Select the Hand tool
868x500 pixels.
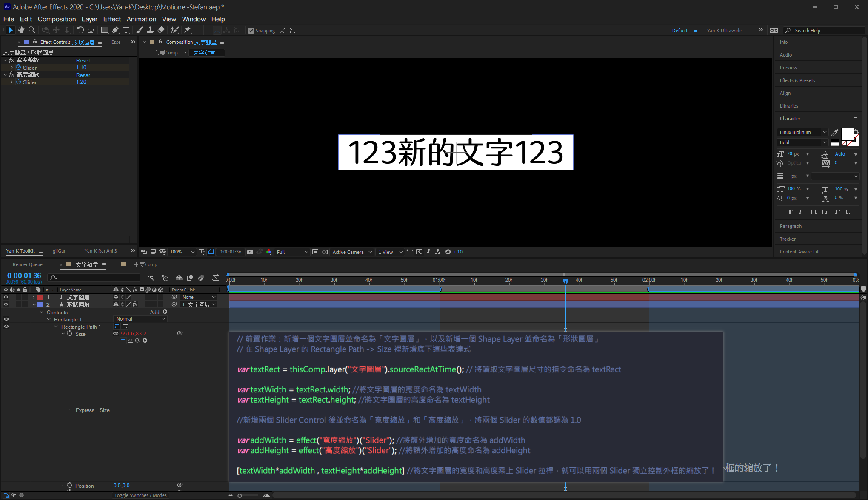21,30
